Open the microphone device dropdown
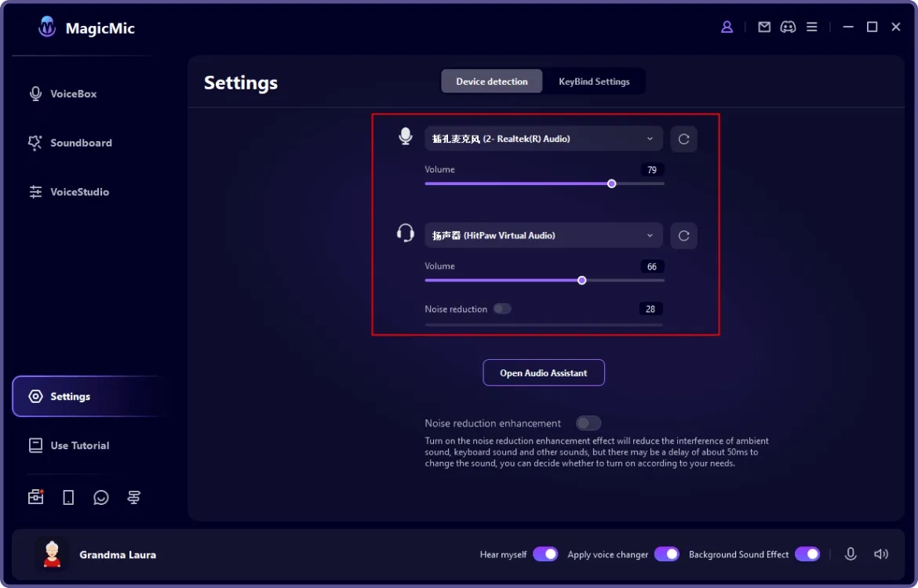The width and height of the screenshot is (918, 588). [x=544, y=139]
